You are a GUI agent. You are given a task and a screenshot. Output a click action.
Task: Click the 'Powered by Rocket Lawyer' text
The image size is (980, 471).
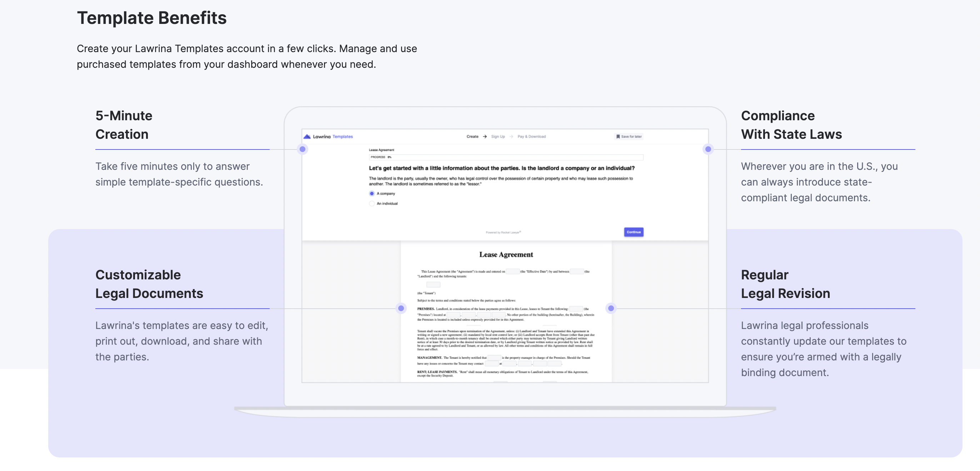(x=503, y=232)
